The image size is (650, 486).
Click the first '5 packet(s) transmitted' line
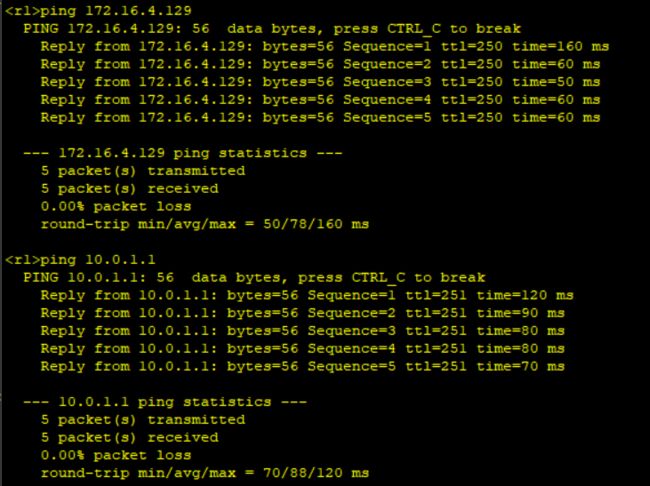pyautogui.click(x=143, y=171)
